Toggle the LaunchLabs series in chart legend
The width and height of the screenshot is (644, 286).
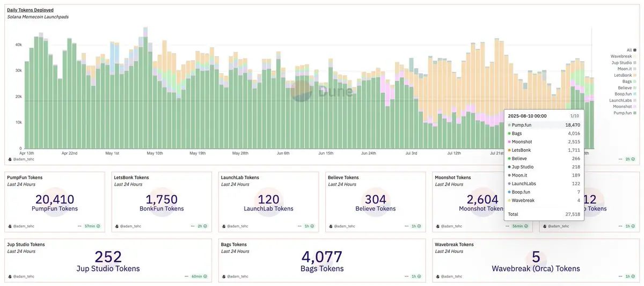(623, 100)
